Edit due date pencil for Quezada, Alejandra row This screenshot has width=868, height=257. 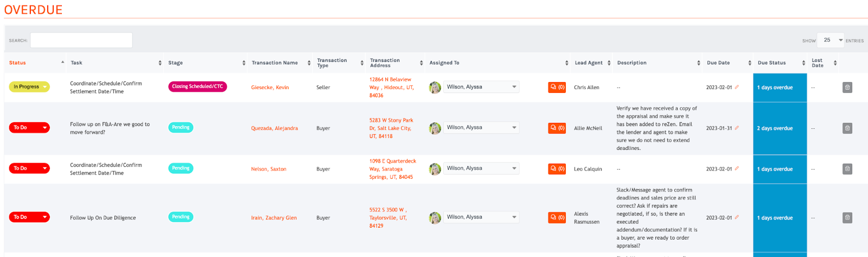point(737,128)
